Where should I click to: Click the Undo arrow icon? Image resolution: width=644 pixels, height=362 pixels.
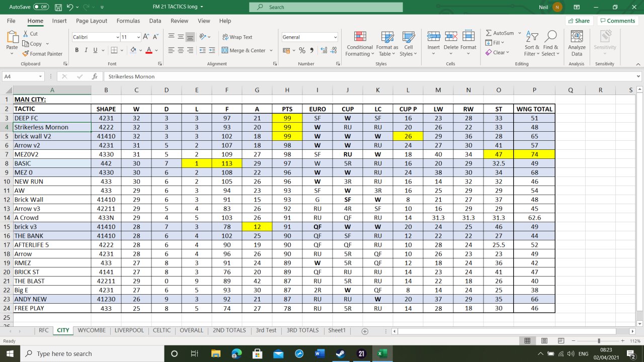point(70,7)
